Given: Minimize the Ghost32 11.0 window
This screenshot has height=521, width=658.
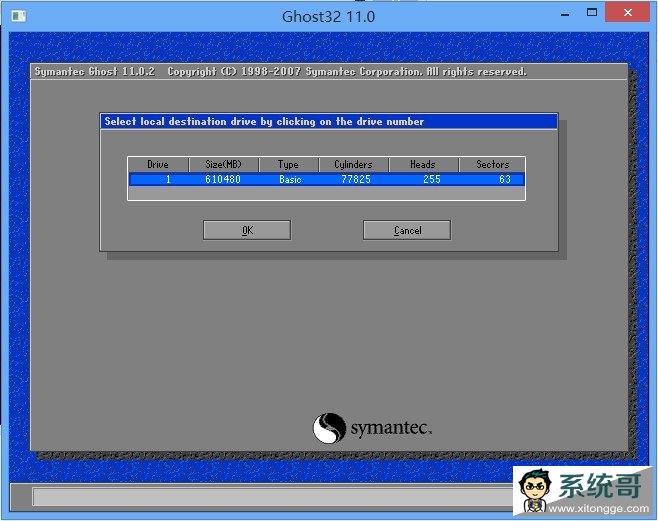Looking at the screenshot, I should (565, 14).
